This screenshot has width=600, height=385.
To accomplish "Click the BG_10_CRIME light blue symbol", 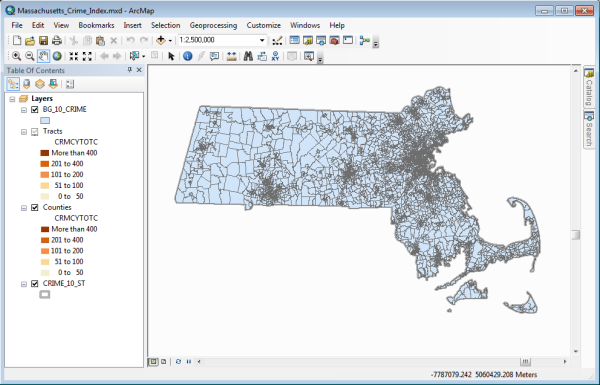I will tap(45, 121).
